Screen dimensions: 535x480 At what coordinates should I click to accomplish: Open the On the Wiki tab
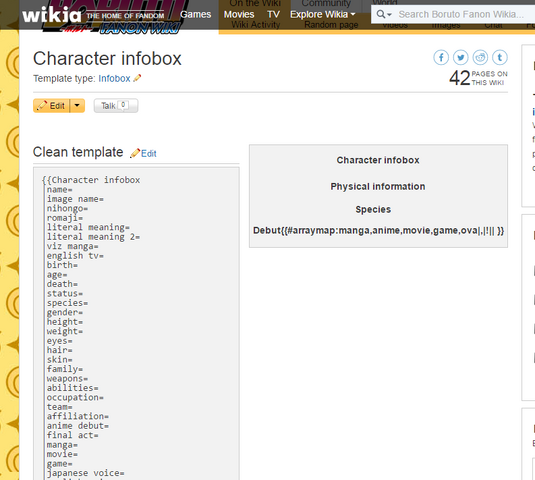tap(255, 3)
